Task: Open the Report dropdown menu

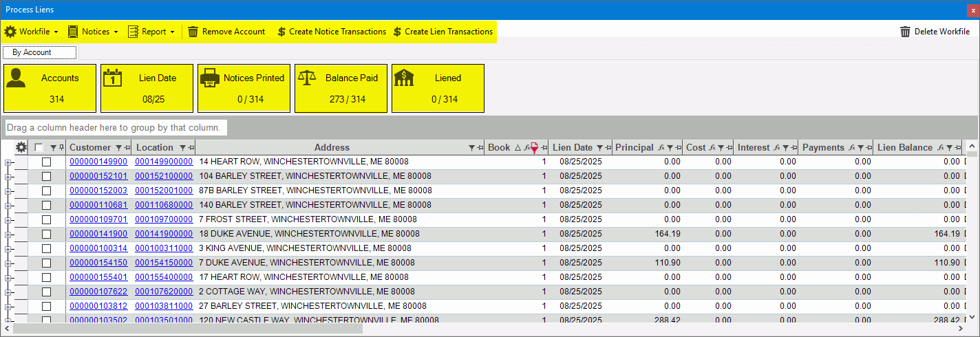Action: pos(151,32)
